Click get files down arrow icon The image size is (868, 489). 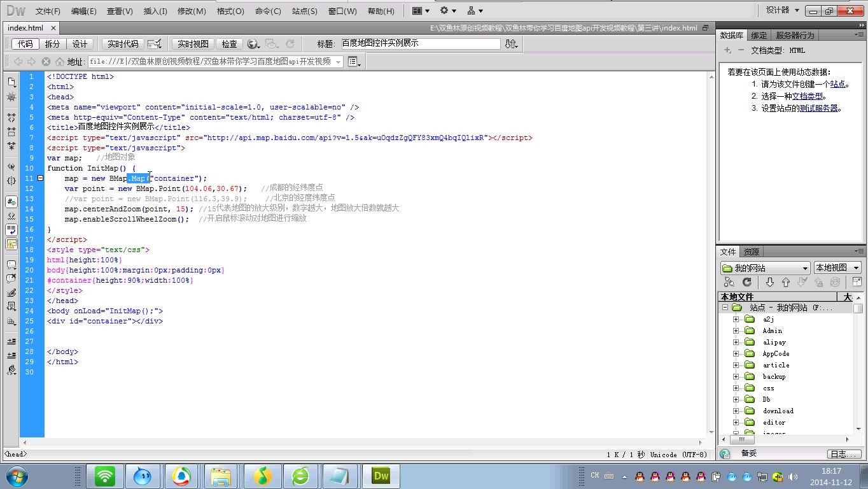pyautogui.click(x=769, y=282)
